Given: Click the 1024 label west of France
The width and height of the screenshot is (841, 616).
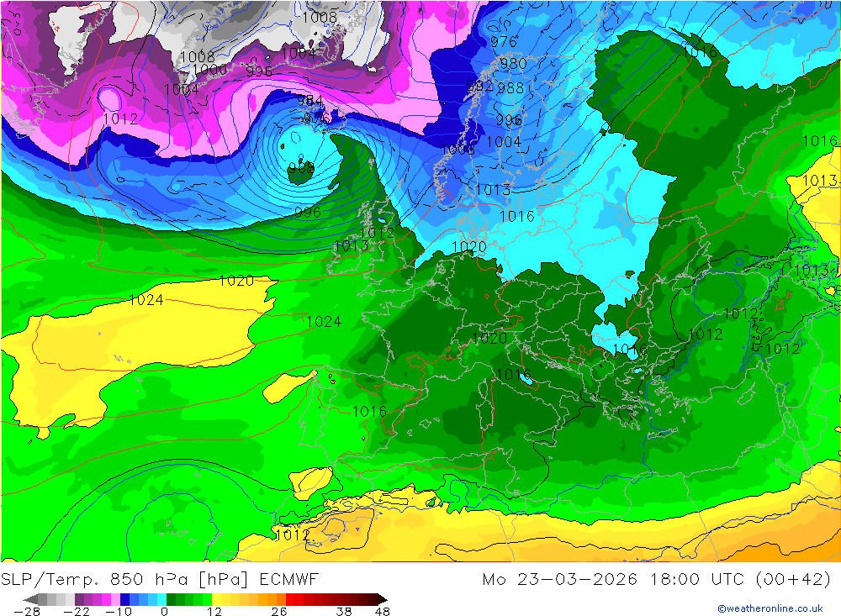Looking at the screenshot, I should [324, 322].
